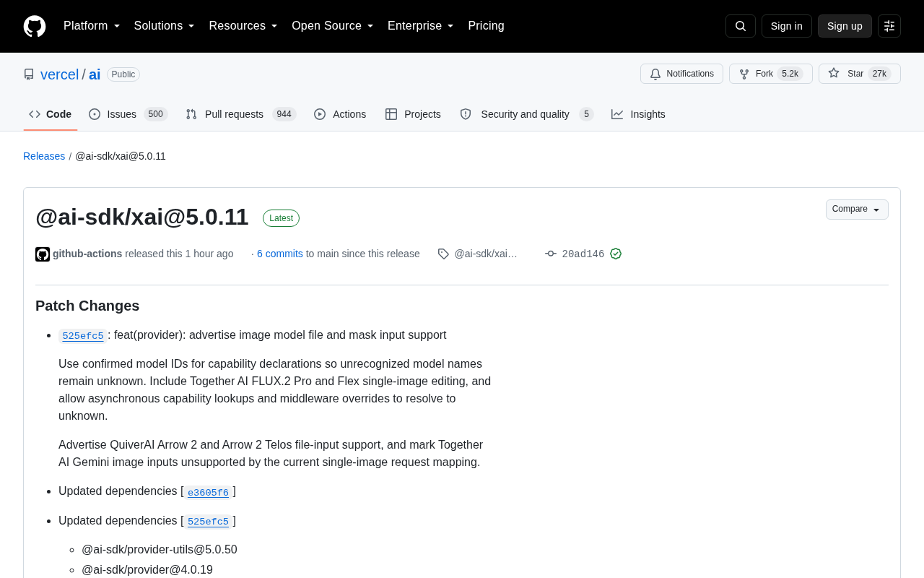View the 6 commits since release
The width and height of the screenshot is (924, 578).
coord(280,254)
